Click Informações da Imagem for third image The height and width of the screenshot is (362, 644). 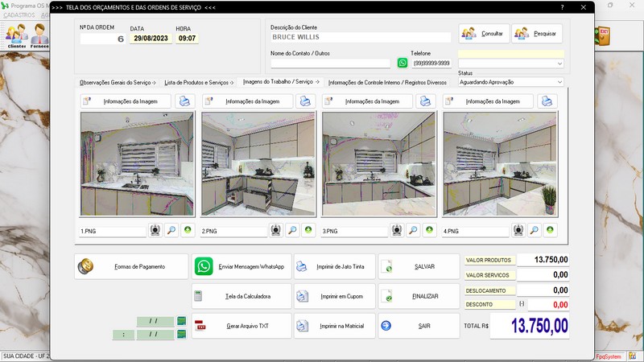tap(367, 101)
